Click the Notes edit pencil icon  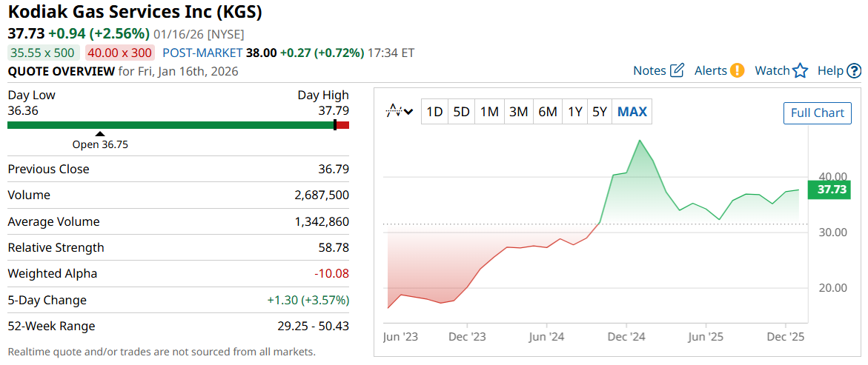pos(677,71)
